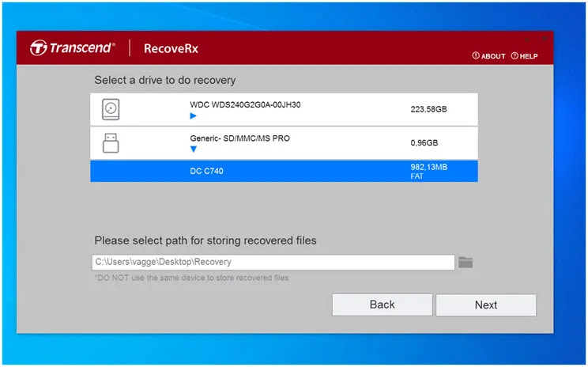Click the FAT file system label
The image size is (588, 367).
(416, 176)
